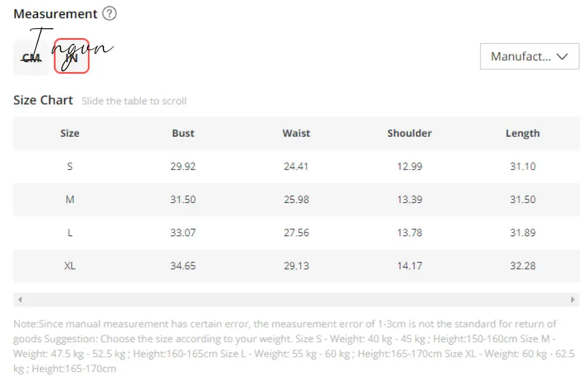
Task: Select the size XL row label
Action: coord(70,266)
